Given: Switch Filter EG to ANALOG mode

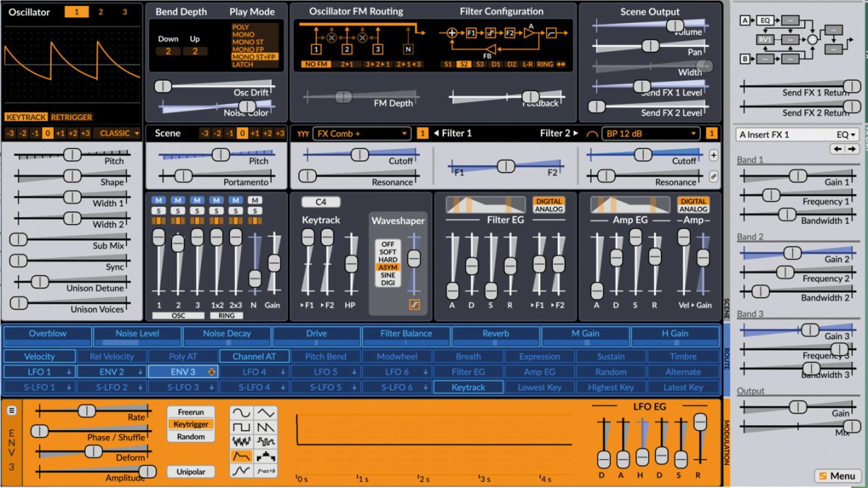Looking at the screenshot, I should [x=548, y=210].
